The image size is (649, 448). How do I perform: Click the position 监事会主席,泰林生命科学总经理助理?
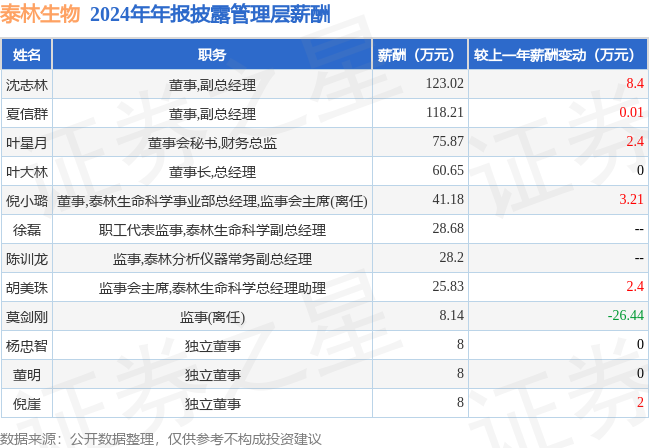[x=212, y=288]
